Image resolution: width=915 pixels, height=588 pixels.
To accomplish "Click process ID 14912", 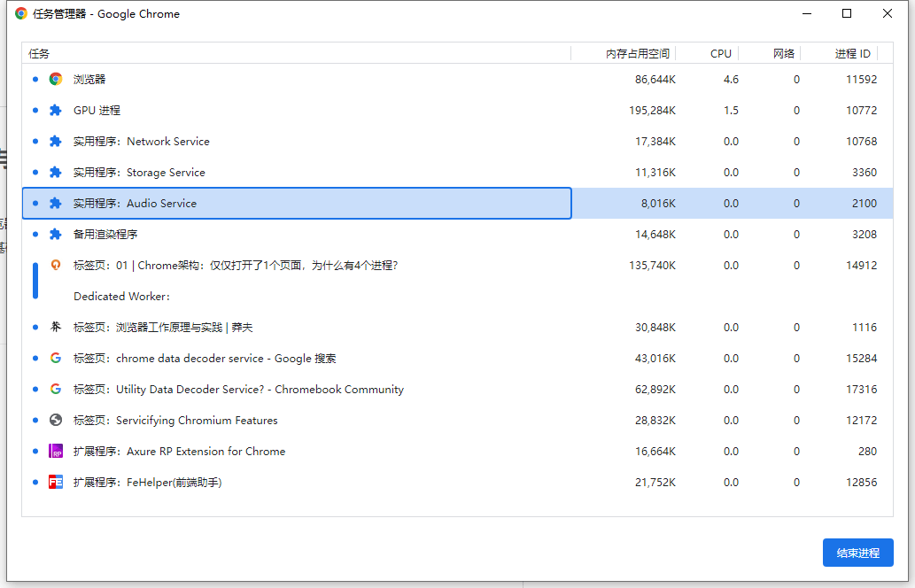I will 861,265.
